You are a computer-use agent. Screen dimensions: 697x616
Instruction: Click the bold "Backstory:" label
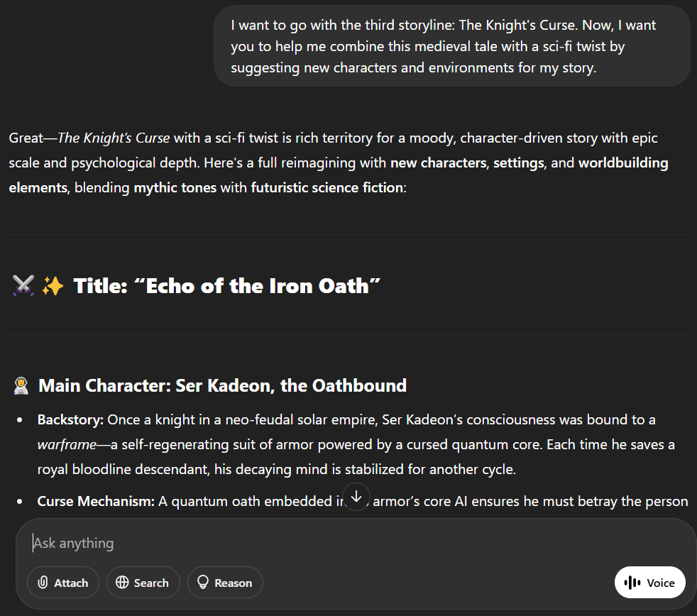70,419
